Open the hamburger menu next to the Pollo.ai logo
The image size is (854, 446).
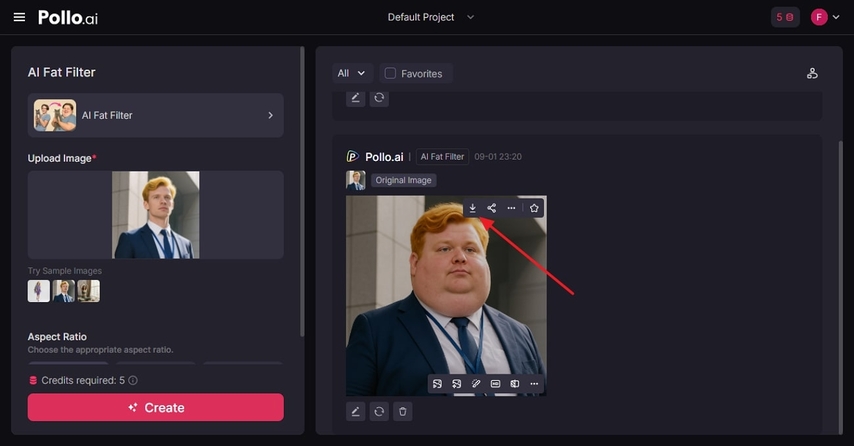coord(19,17)
